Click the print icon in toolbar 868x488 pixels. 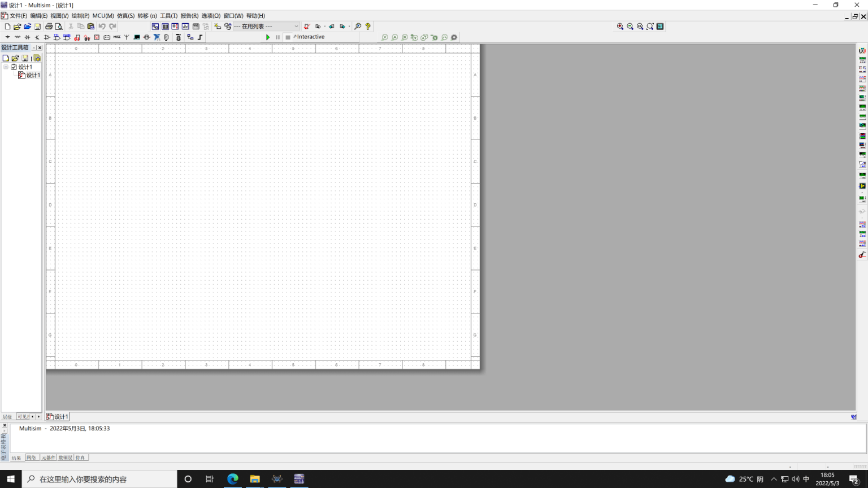[49, 27]
